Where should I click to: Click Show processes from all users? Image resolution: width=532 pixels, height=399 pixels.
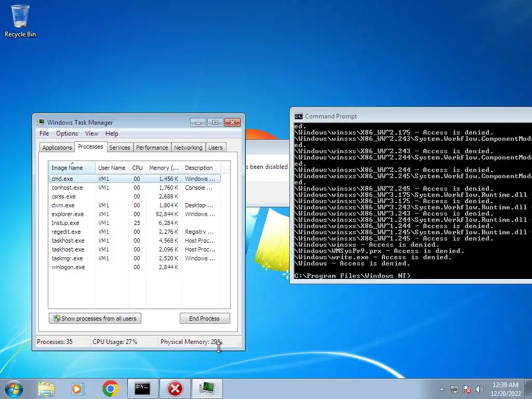click(95, 318)
